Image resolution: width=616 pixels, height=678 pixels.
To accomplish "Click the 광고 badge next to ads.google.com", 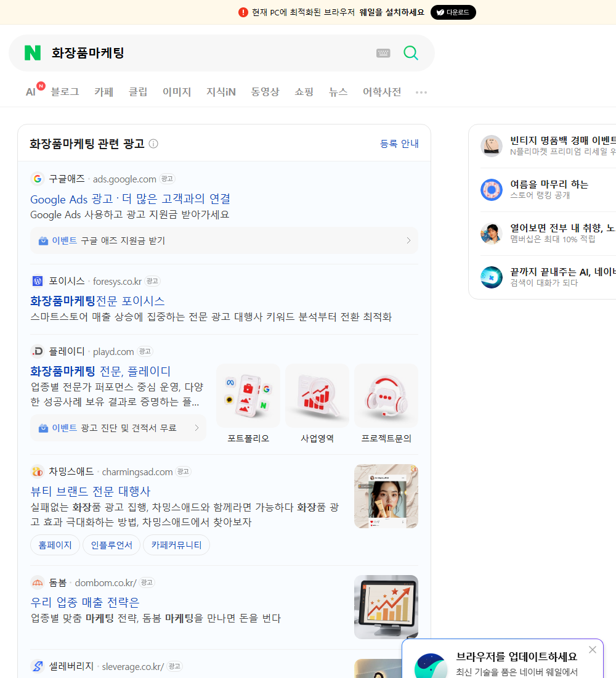I will (167, 179).
